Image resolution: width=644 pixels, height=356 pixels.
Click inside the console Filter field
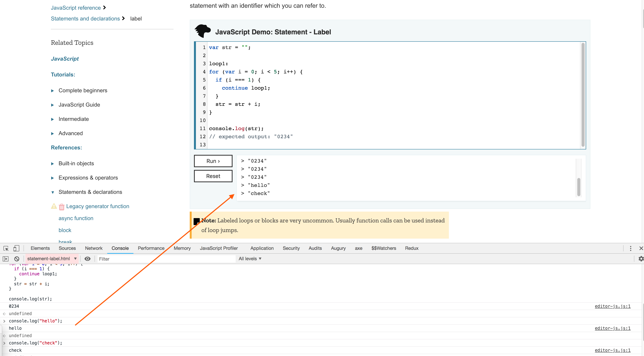tap(165, 259)
